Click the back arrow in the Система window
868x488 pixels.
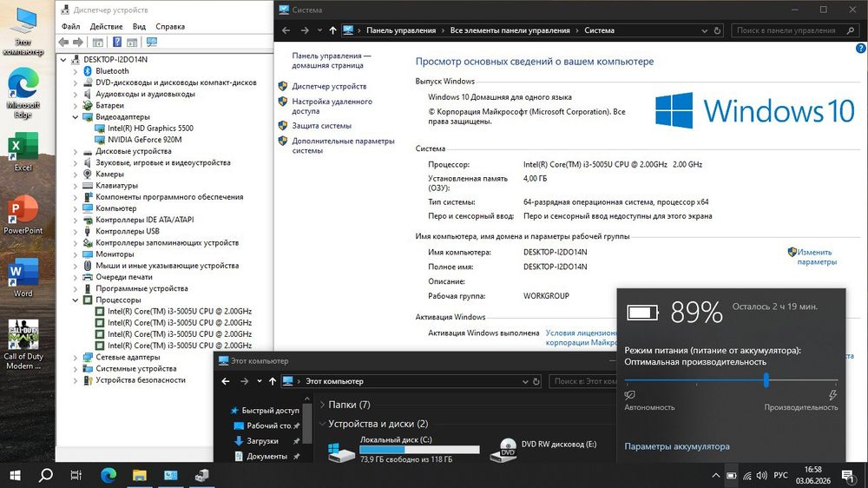[286, 30]
